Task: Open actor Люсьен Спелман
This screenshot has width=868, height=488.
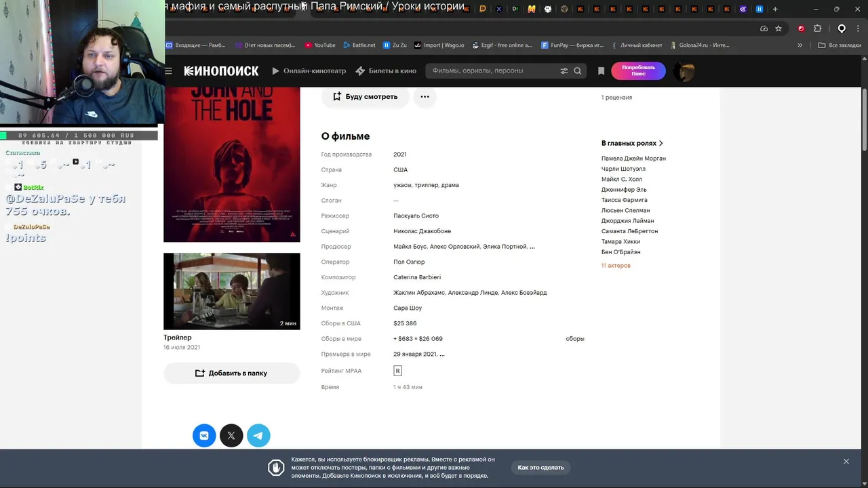Action: pos(625,211)
